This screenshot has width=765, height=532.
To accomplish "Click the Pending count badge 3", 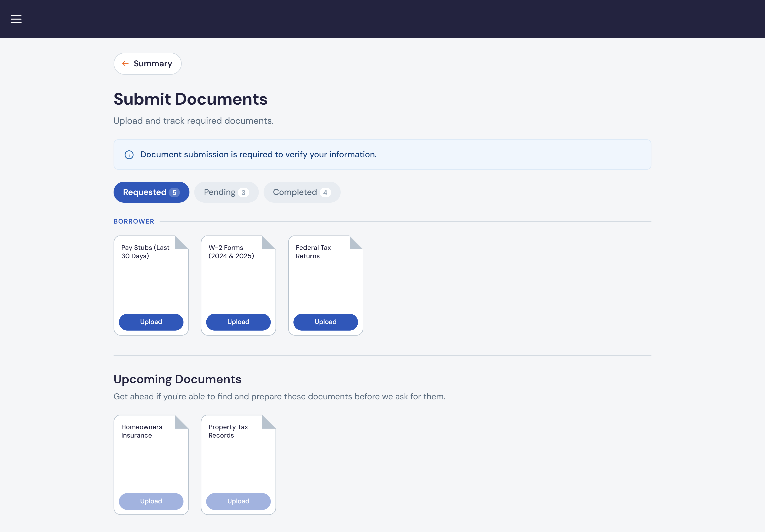I will tap(244, 192).
